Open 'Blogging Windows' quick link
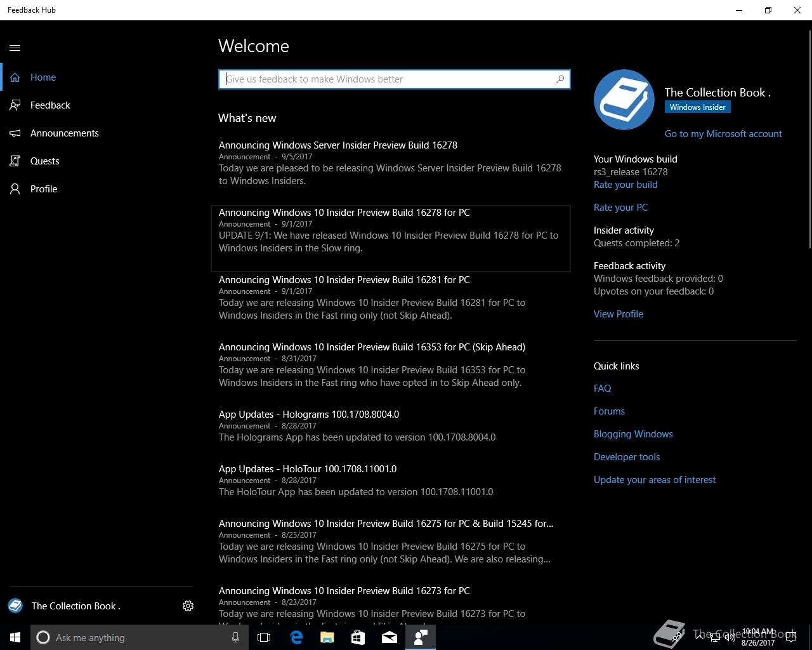The width and height of the screenshot is (812, 650). [633, 434]
